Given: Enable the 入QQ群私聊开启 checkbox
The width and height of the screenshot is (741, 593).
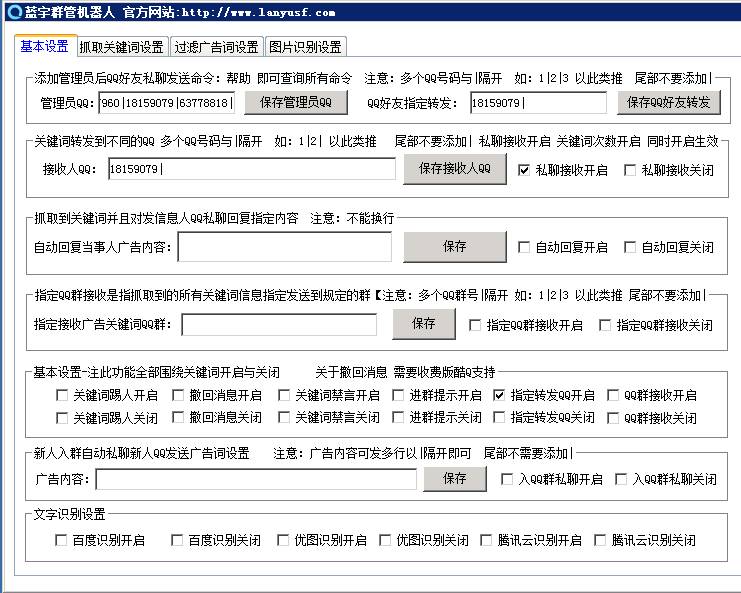Looking at the screenshot, I should (507, 479).
